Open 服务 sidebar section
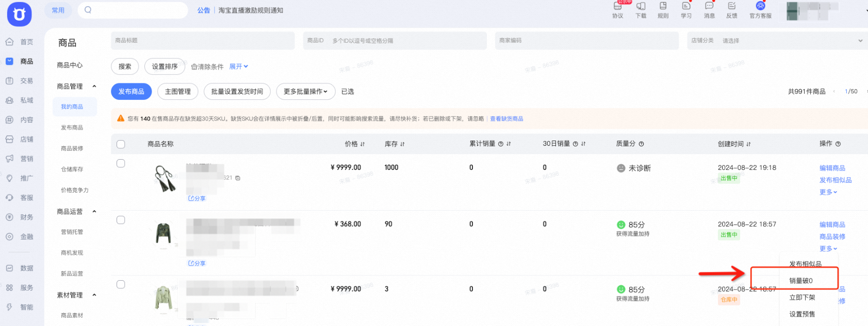Viewport: 868px width, 326px height. click(x=20, y=288)
